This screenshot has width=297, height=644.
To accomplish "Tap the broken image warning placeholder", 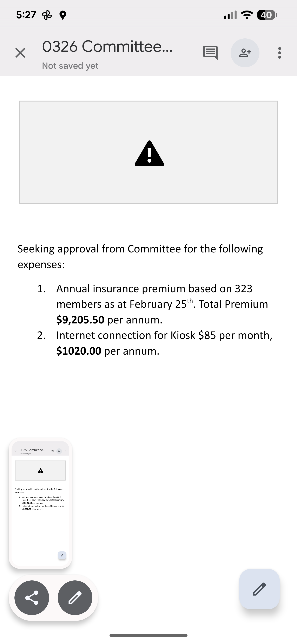I will point(148,153).
